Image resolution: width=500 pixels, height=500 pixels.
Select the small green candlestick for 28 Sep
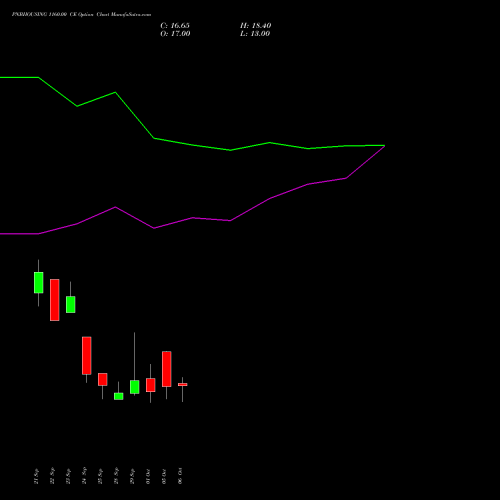(x=119, y=396)
